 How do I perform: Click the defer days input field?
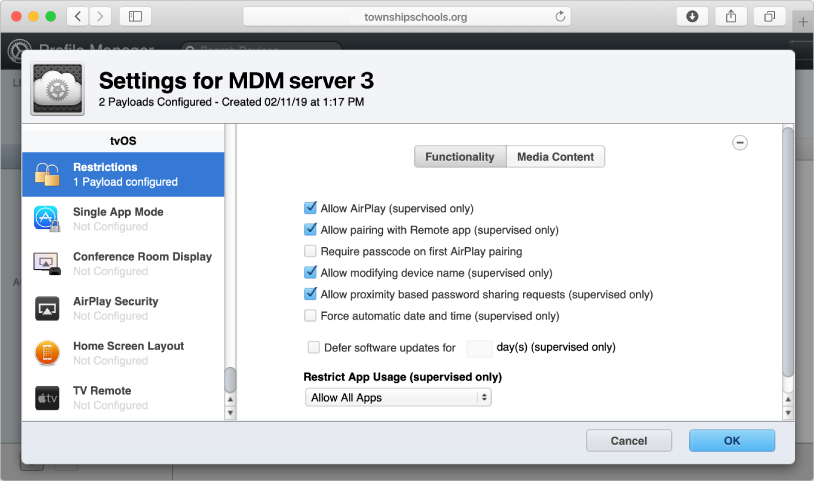[479, 348]
